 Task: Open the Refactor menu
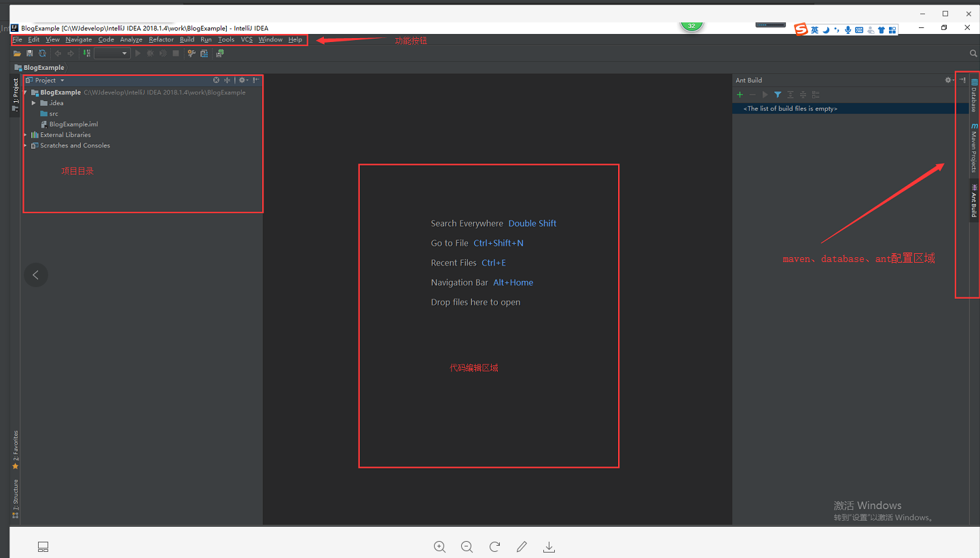pos(161,39)
